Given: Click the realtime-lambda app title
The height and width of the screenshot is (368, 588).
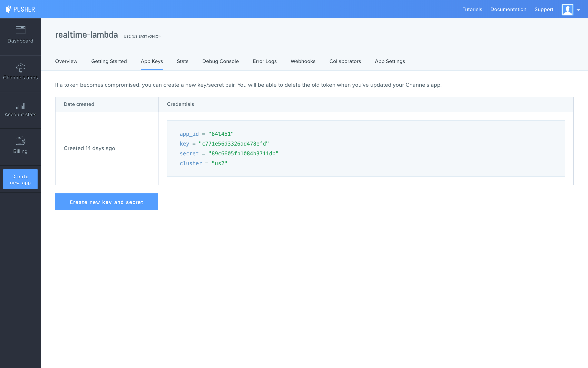Looking at the screenshot, I should 87,35.
